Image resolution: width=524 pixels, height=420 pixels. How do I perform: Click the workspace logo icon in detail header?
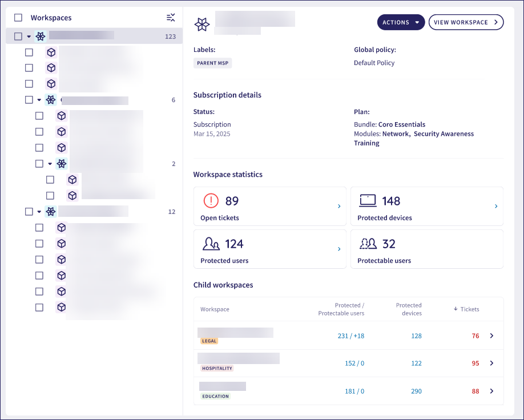coord(202,24)
